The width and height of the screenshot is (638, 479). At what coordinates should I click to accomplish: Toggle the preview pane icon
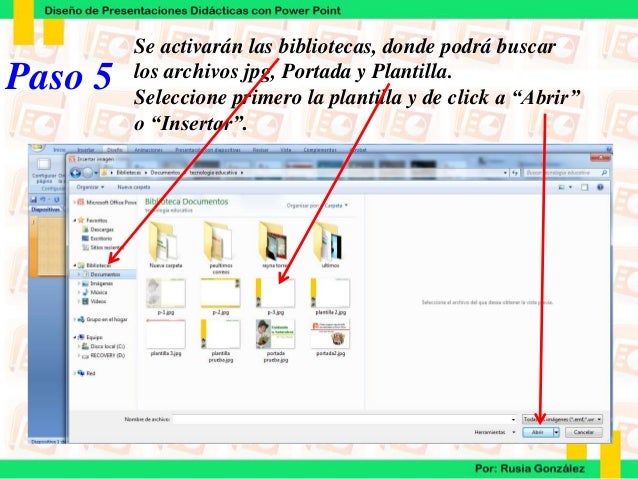click(585, 187)
